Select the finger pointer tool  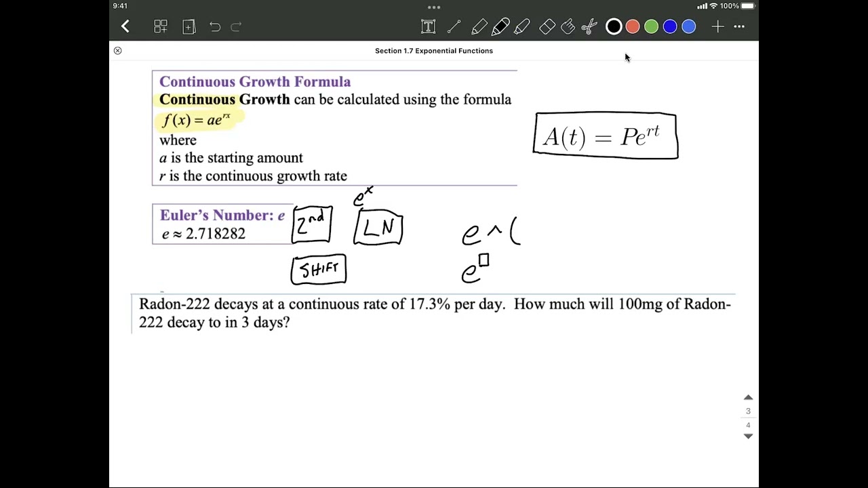click(x=568, y=26)
